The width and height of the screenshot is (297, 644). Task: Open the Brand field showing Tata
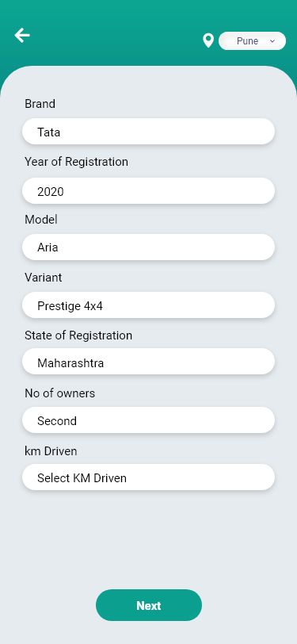tap(149, 132)
